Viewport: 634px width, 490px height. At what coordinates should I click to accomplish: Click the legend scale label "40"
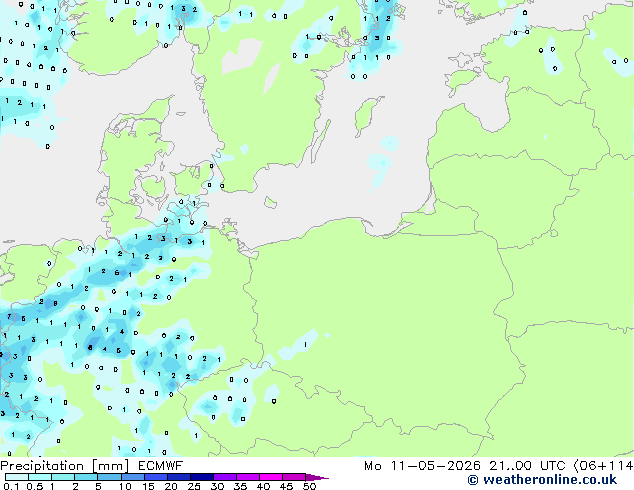pyautogui.click(x=263, y=486)
